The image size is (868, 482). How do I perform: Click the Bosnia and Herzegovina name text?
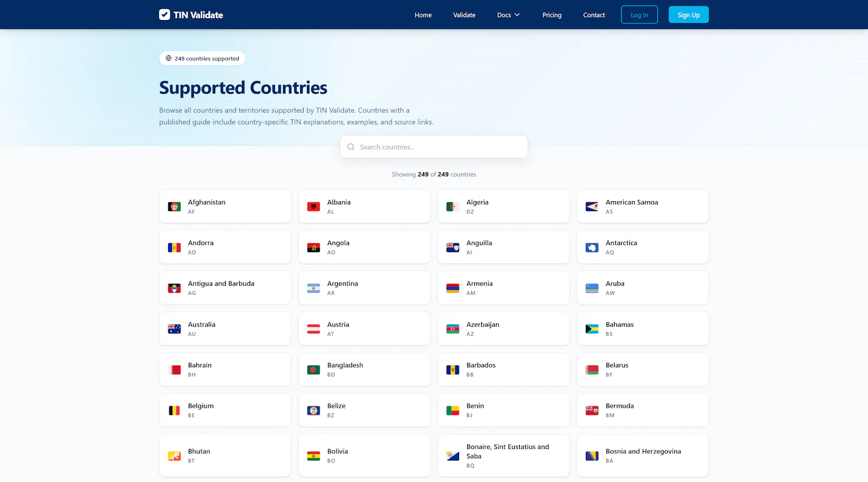click(x=643, y=451)
